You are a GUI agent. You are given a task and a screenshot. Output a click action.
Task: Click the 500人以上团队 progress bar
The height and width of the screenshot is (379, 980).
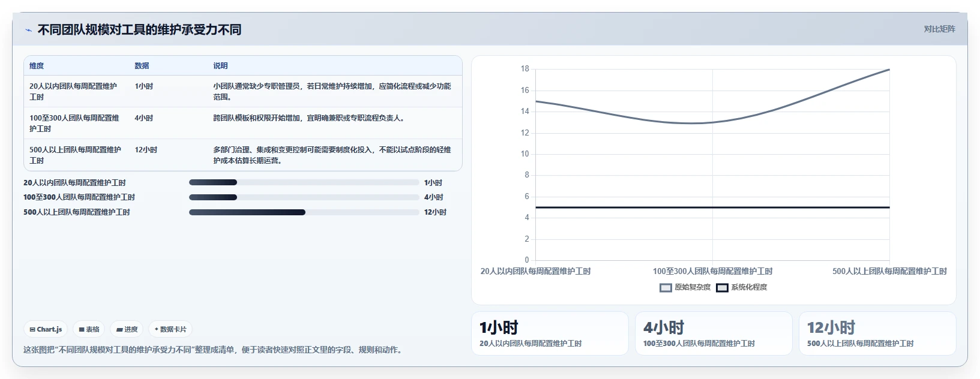point(304,212)
